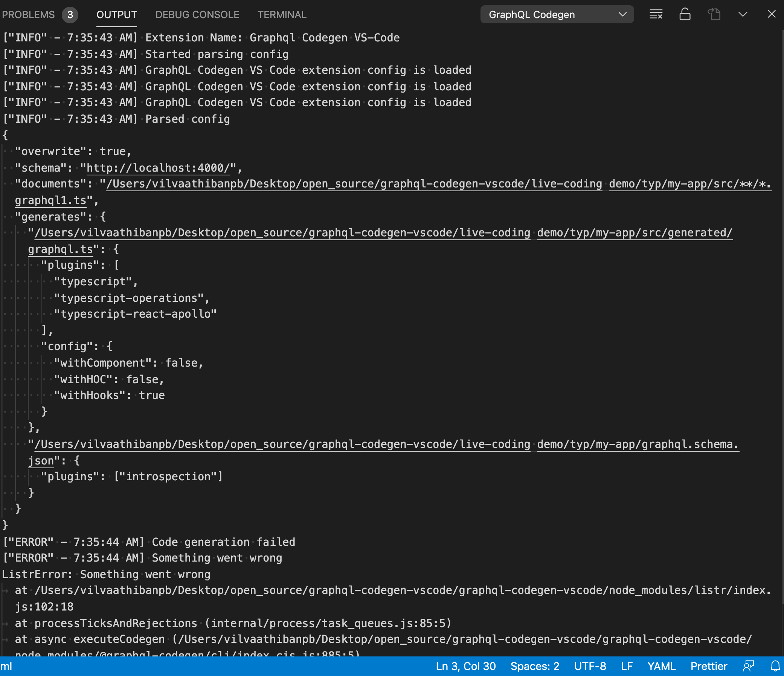Change LF end-of-line sequence
This screenshot has width=784, height=676.
627,666
